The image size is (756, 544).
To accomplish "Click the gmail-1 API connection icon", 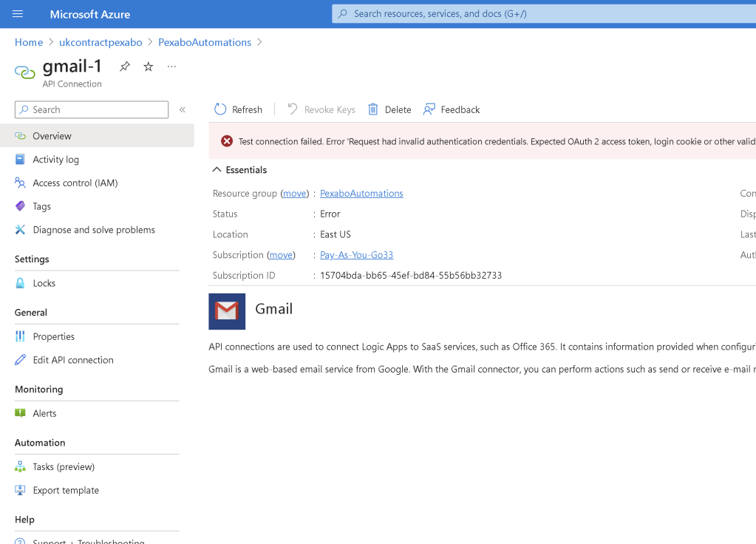I will tap(24, 72).
